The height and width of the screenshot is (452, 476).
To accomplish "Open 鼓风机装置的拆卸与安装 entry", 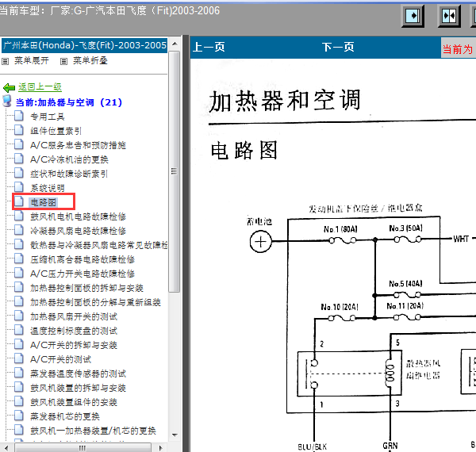I will pyautogui.click(x=78, y=388).
